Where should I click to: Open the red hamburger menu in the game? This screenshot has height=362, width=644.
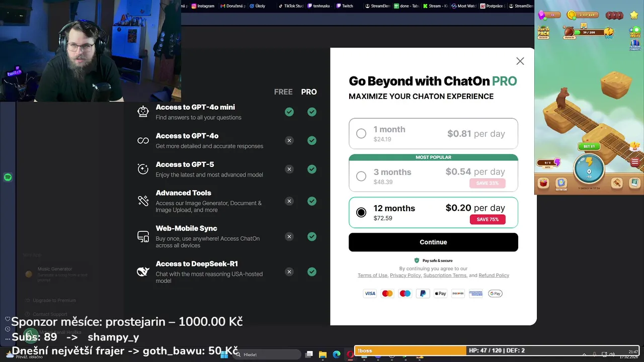[635, 162]
